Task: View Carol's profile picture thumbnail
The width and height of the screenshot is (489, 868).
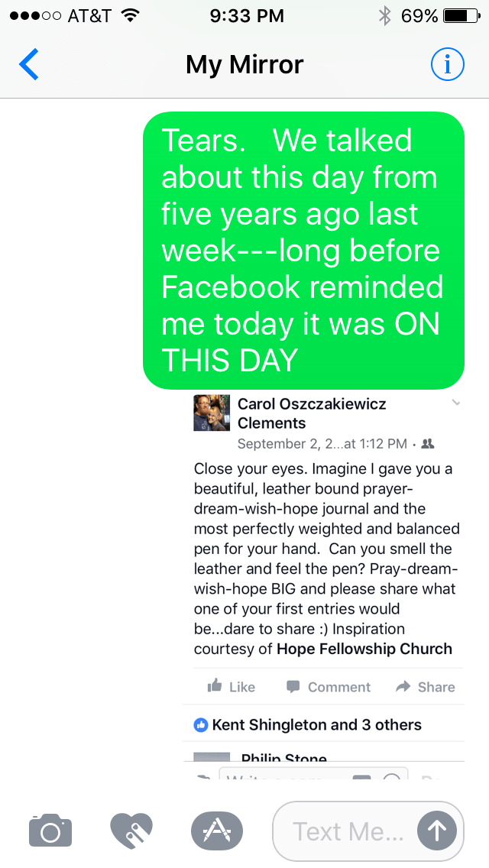Action: 212,413
